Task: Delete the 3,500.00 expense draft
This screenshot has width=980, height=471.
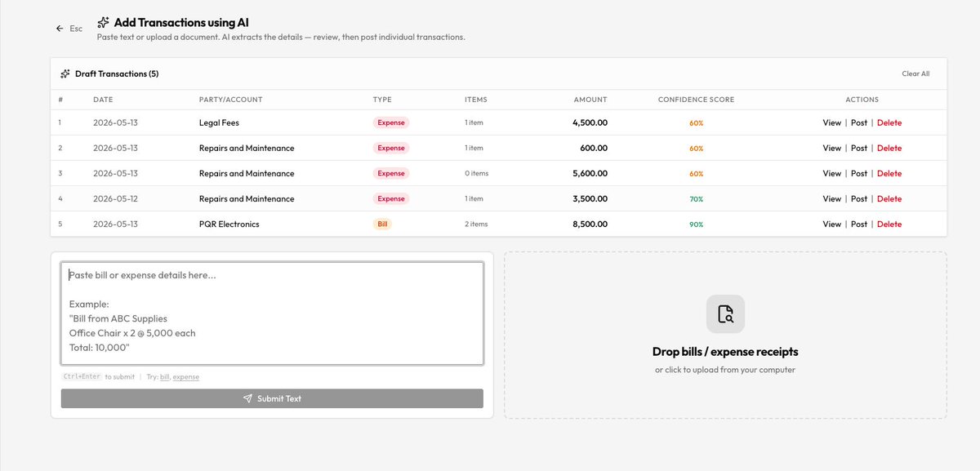Action: (x=889, y=198)
